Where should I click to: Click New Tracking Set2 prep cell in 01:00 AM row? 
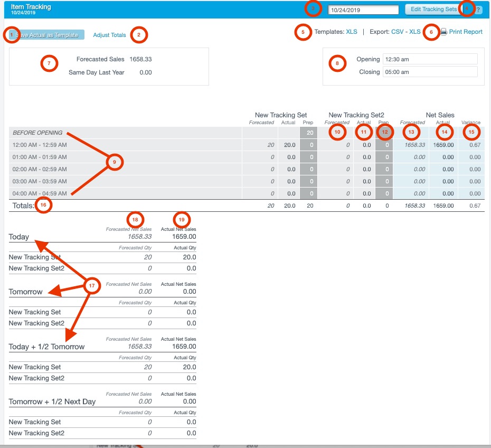[384, 157]
